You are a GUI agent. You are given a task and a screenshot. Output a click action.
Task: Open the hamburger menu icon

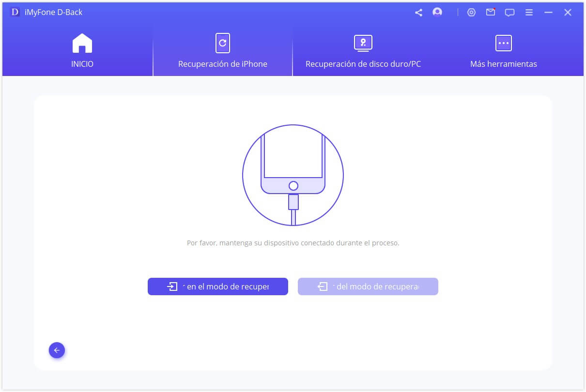(529, 13)
